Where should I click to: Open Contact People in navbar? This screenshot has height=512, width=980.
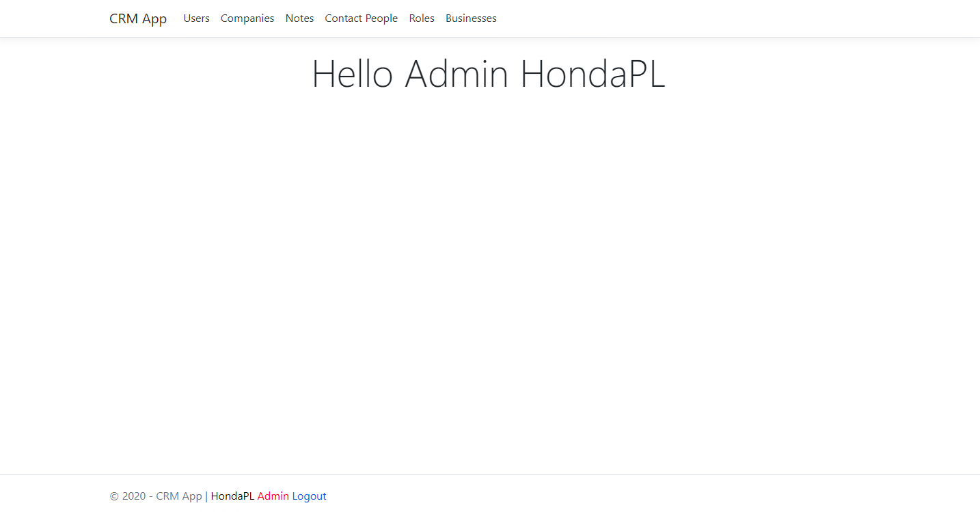[x=362, y=18]
